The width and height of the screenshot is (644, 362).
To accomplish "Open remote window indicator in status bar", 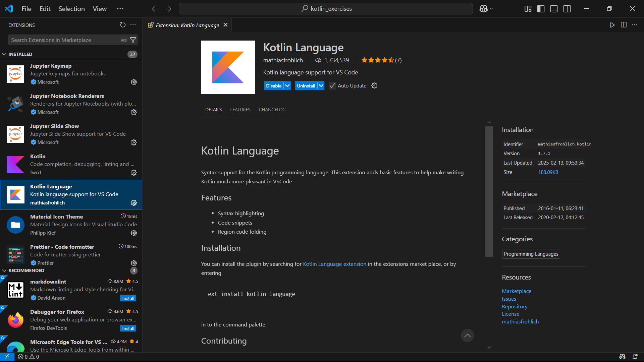I will [x=7, y=357].
